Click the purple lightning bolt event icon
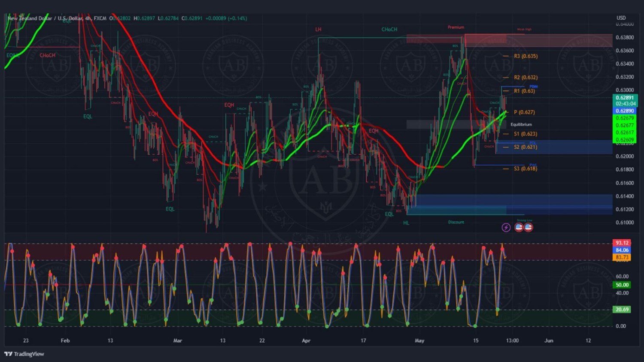 pos(506,227)
